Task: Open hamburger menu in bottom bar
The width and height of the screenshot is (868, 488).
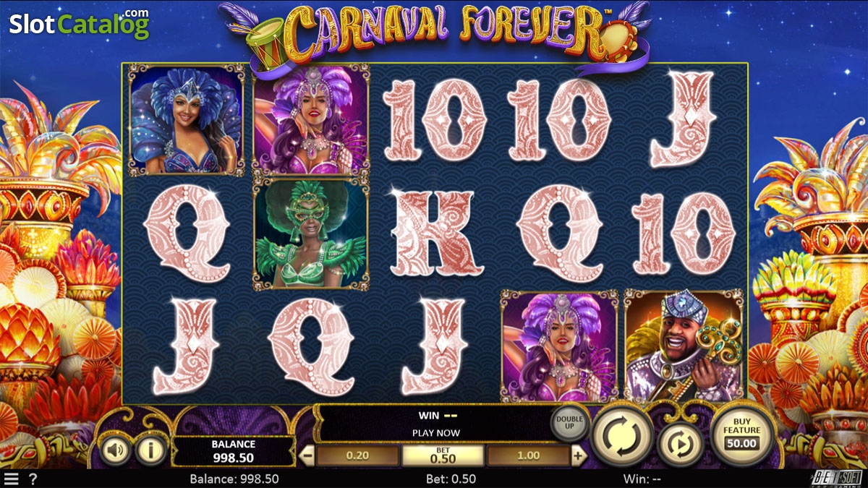Action: (x=11, y=479)
